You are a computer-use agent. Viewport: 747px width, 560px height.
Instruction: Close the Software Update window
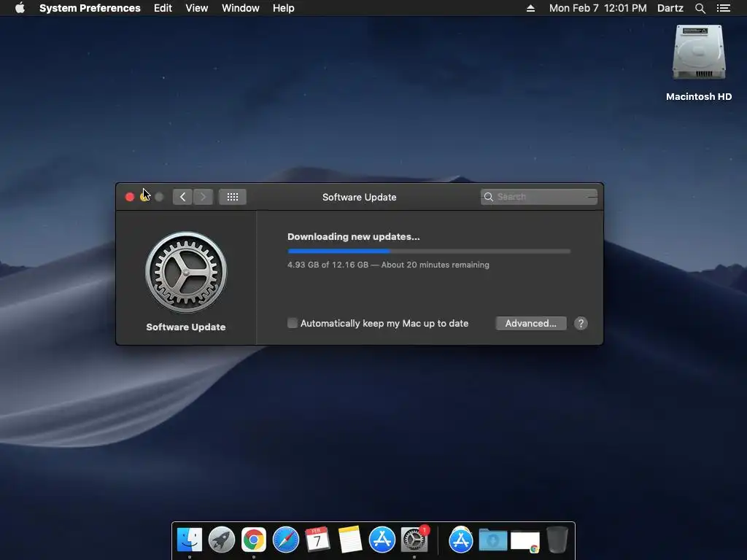click(130, 197)
